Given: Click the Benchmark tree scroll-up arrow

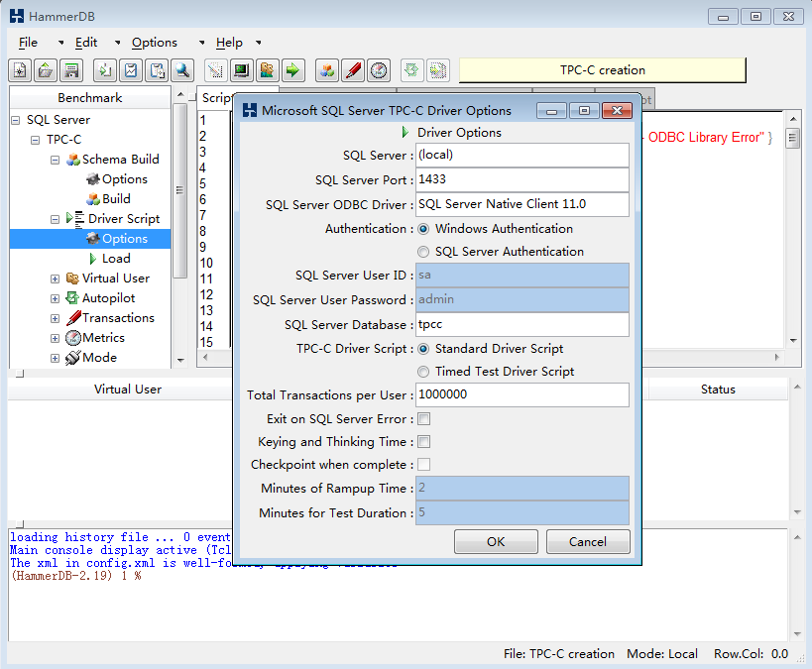Looking at the screenshot, I should pos(180,94).
